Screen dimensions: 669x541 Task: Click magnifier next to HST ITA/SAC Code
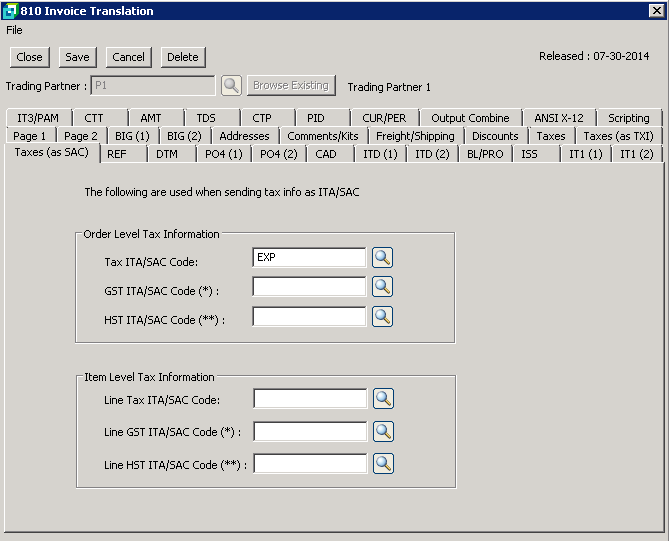click(x=382, y=317)
